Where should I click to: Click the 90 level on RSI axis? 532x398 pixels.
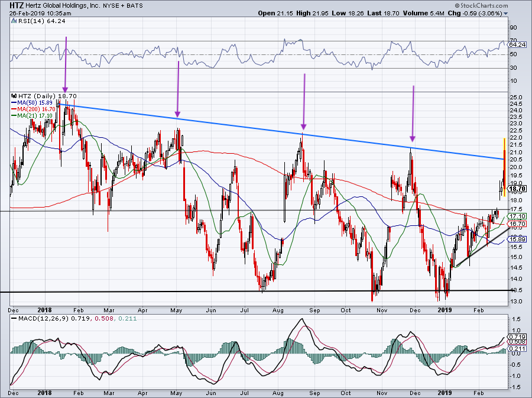(x=513, y=27)
